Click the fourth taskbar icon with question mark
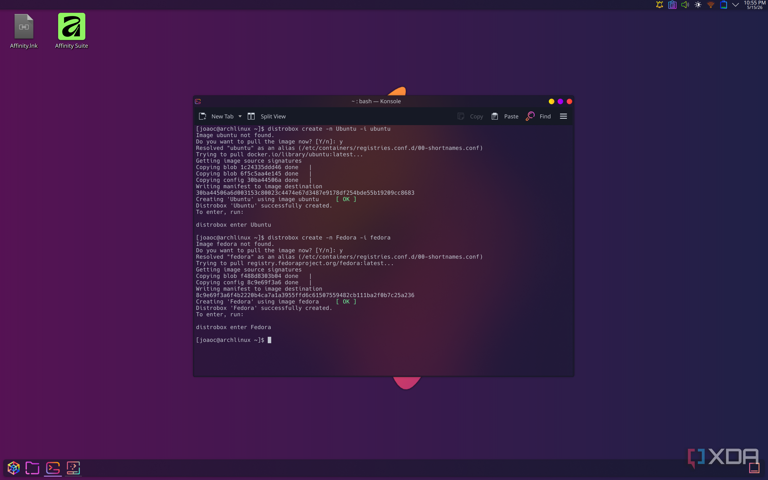 tap(73, 468)
